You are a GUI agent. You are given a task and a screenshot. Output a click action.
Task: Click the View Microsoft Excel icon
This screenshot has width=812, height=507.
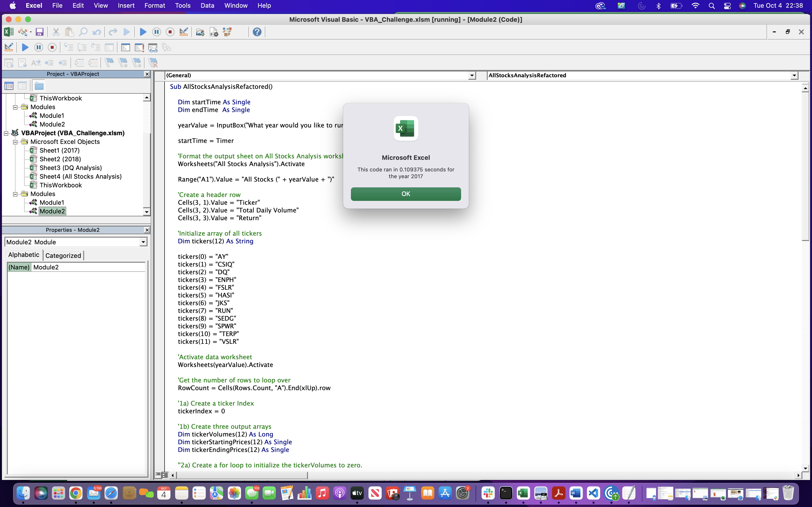click(x=8, y=32)
